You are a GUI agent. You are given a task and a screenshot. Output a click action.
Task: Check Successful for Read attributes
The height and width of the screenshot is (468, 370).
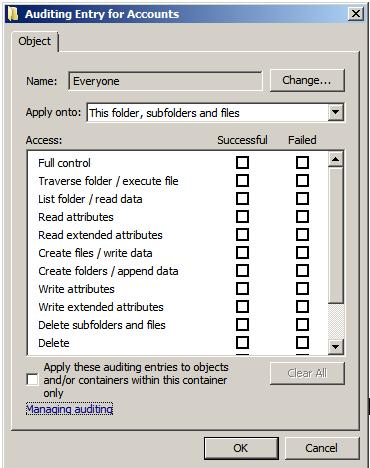point(242,217)
